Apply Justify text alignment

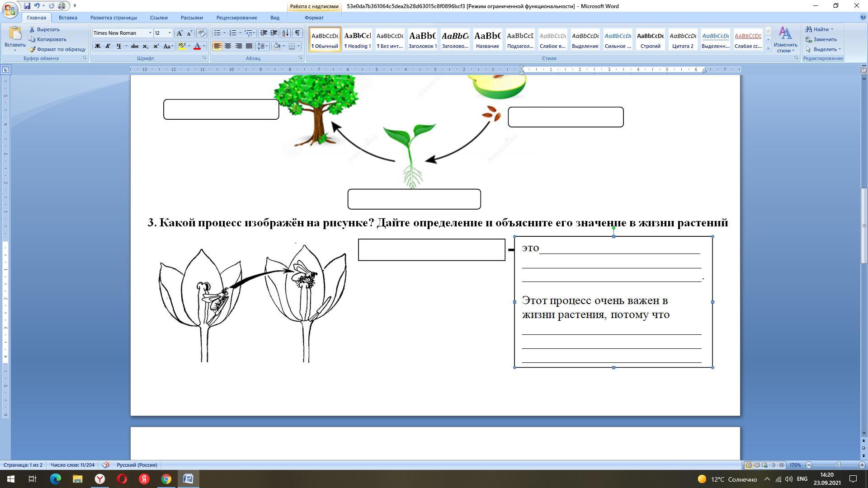249,46
